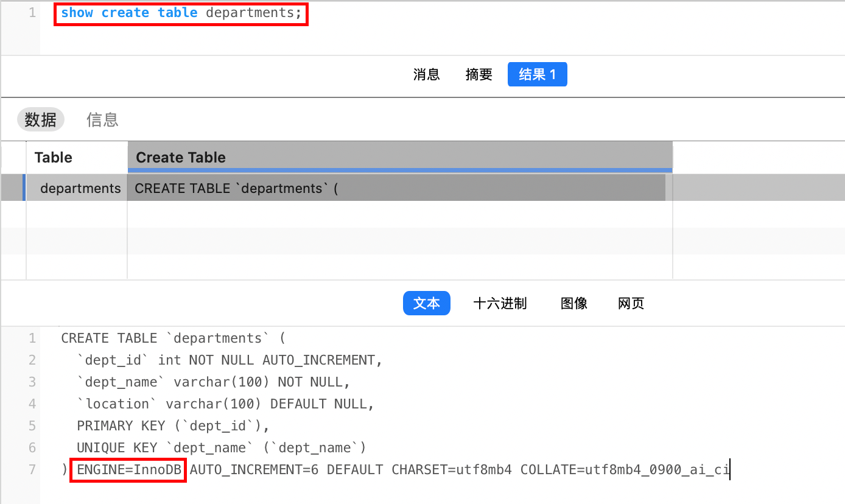The height and width of the screenshot is (504, 845).
Task: Click the Create Table column header
Action: 400,158
